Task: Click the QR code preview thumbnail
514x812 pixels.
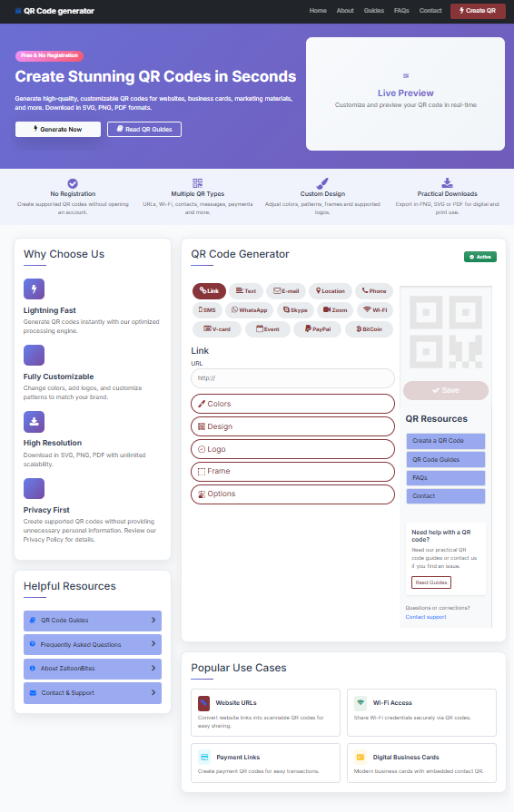Action: click(446, 331)
